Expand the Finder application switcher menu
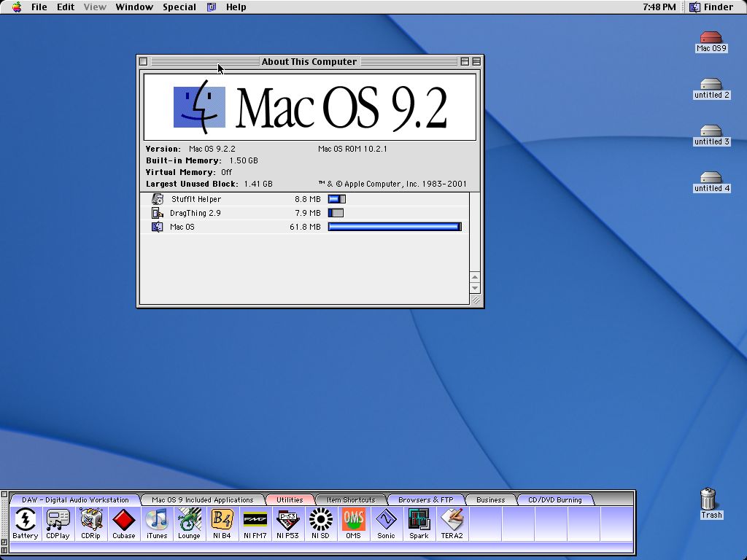The width and height of the screenshot is (747, 560). [711, 7]
